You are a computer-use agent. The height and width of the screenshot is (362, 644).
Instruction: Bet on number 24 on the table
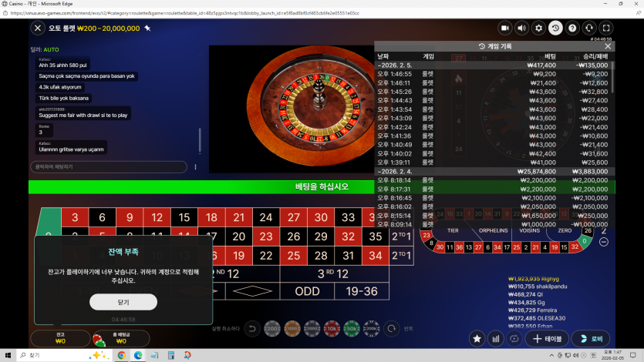(266, 217)
